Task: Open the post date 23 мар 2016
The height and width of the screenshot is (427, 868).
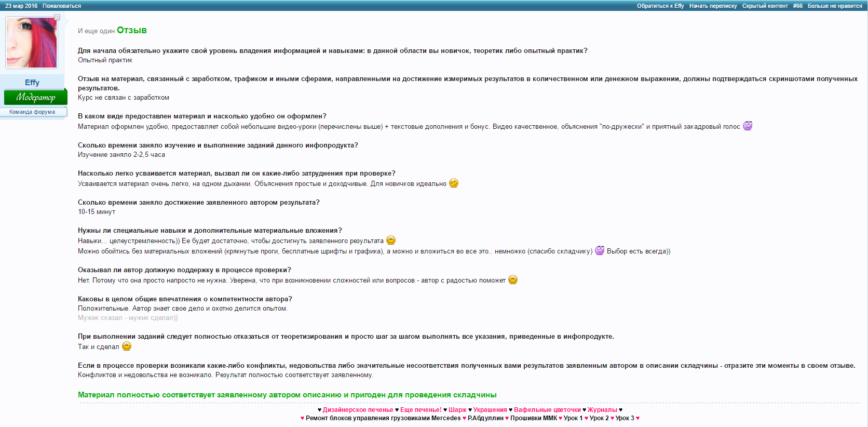Action: pos(21,6)
